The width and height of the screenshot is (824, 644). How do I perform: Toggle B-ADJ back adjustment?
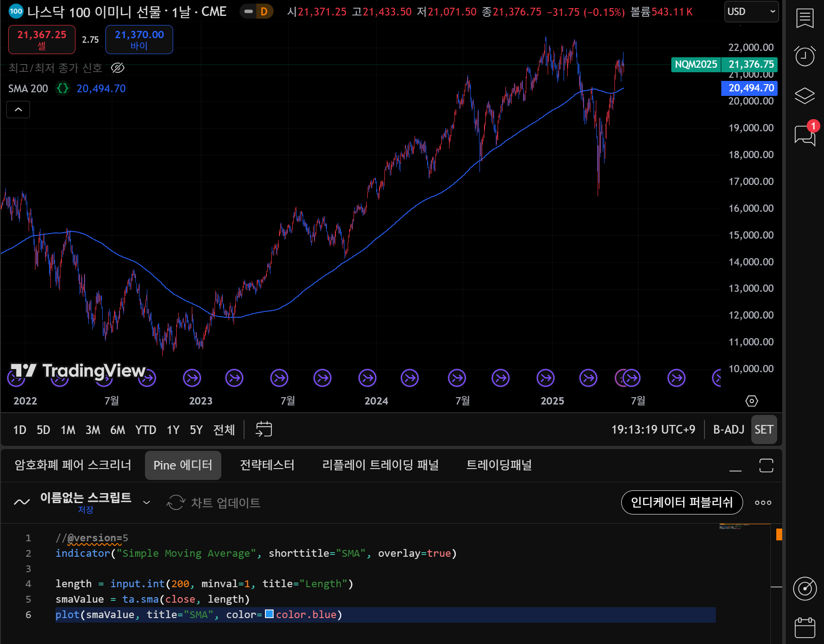(729, 429)
